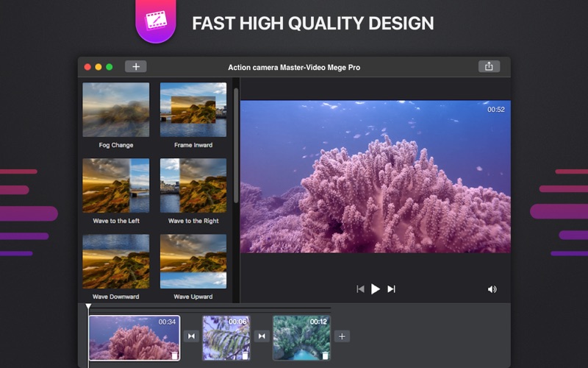588x368 pixels.
Task: Close the window with red button
Action: pyautogui.click(x=87, y=67)
